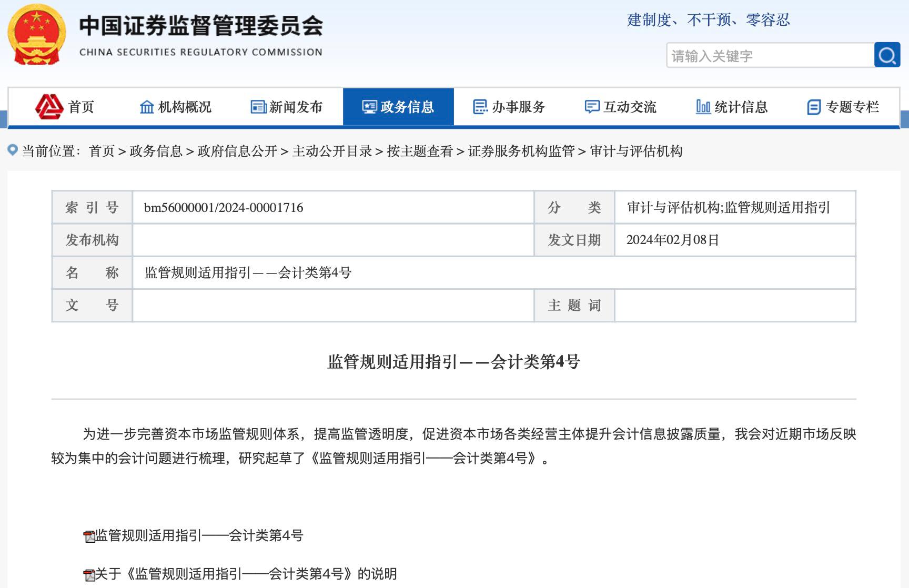
Task: Click the search magnifier icon
Action: click(x=888, y=54)
